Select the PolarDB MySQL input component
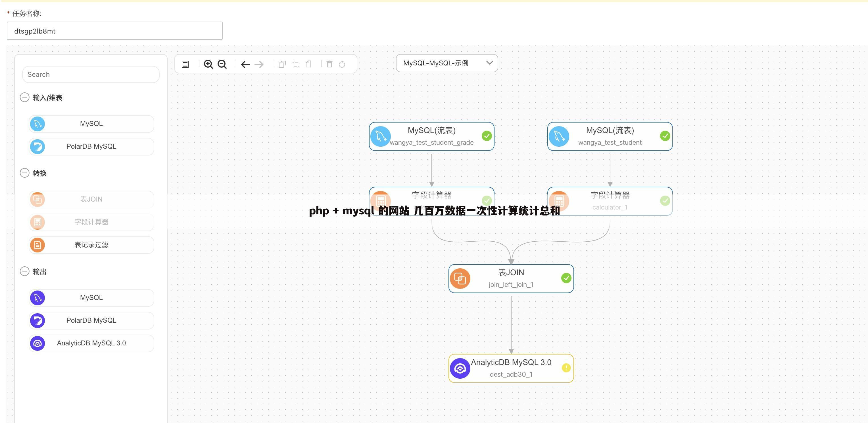The image size is (868, 423). tap(91, 147)
